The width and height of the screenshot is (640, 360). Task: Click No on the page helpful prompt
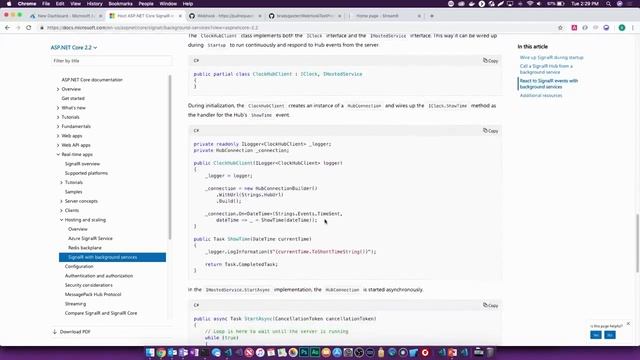click(x=610, y=335)
